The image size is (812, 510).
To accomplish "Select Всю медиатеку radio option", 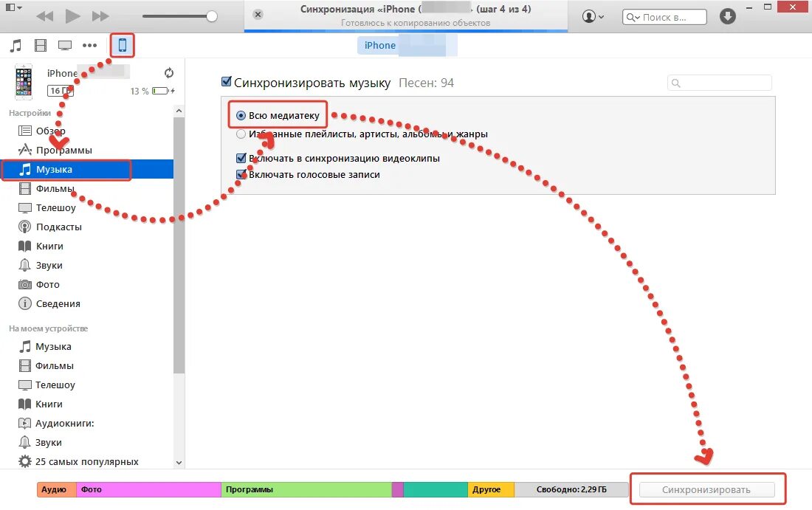I will (241, 115).
